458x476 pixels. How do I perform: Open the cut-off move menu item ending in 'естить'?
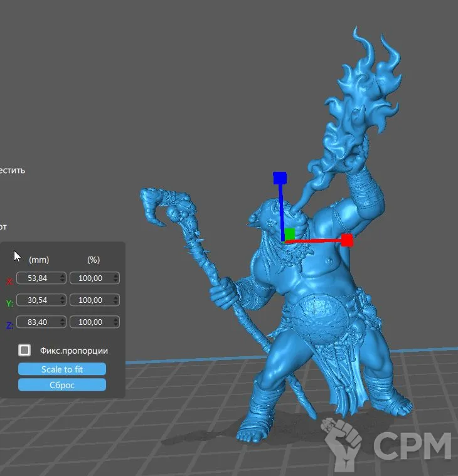click(13, 170)
